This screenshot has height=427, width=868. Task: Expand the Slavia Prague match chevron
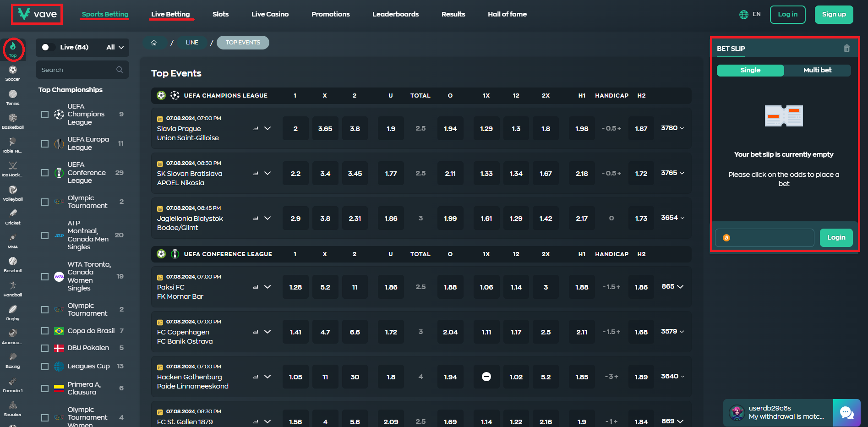click(267, 128)
